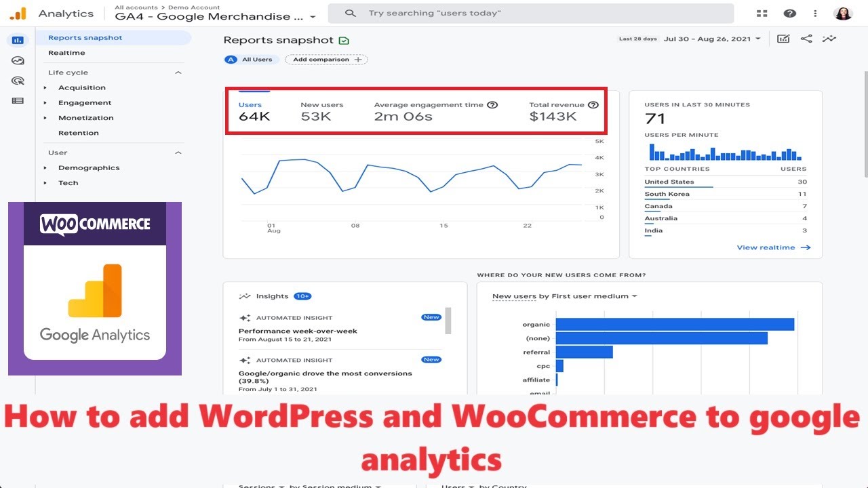This screenshot has height=488, width=868.
Task: Open Performance week-over-week insight
Action: tap(298, 331)
